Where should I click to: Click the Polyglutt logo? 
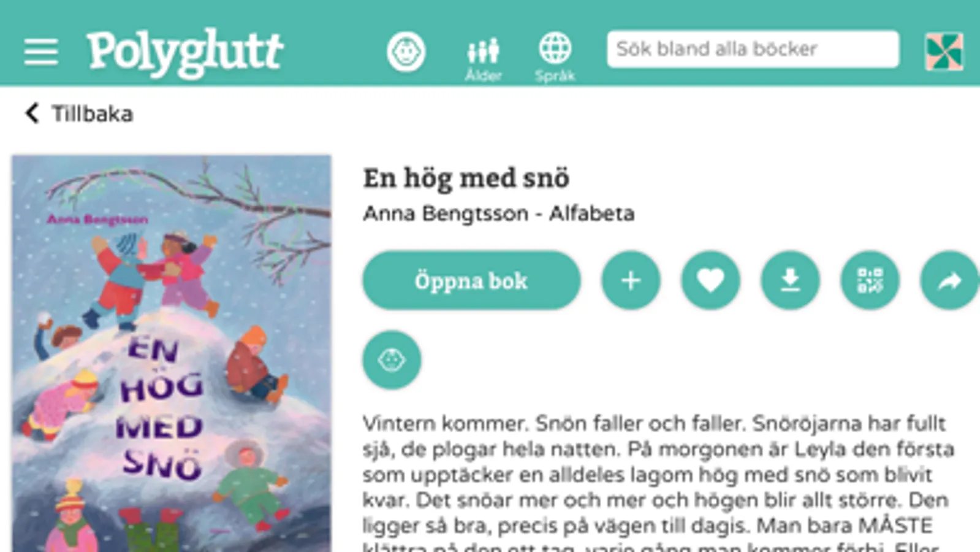click(184, 53)
